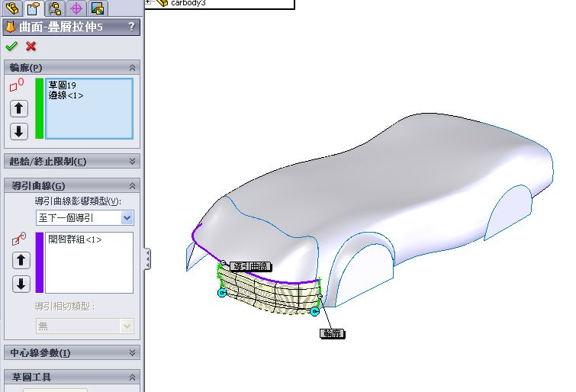Cancel the loft with red X

tap(31, 47)
